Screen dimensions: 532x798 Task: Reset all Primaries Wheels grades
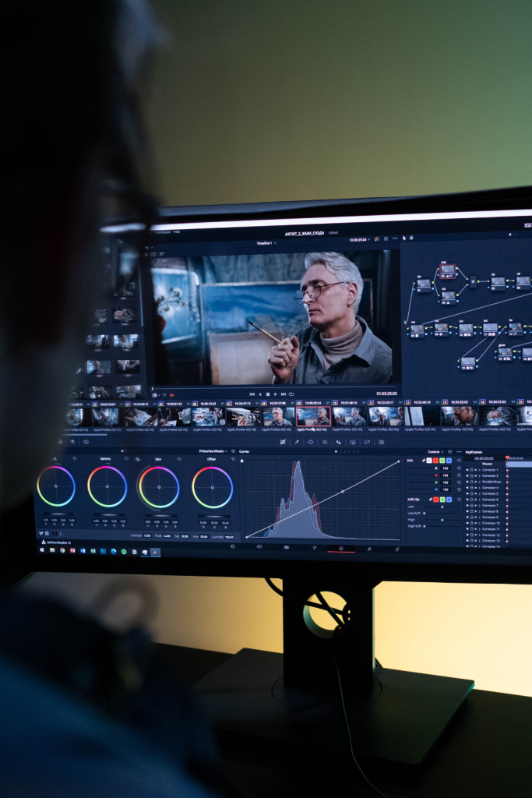(x=233, y=451)
